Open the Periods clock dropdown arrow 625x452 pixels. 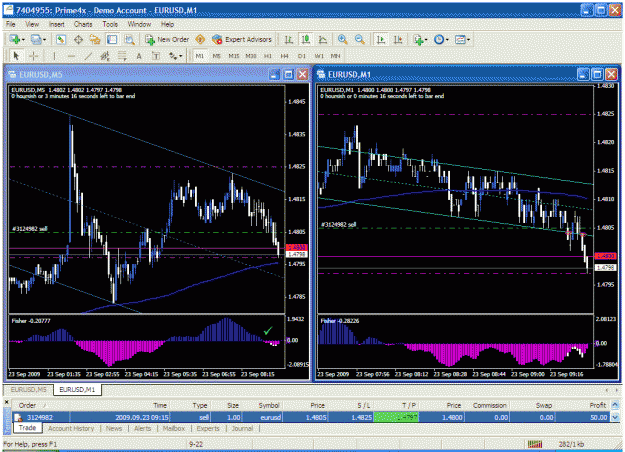(447, 40)
